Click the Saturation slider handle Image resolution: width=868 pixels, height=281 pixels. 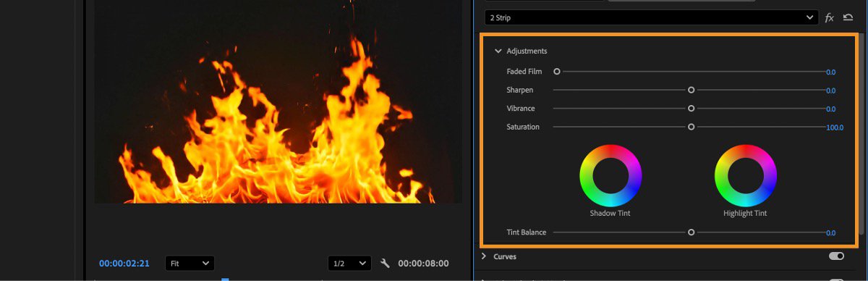click(691, 127)
